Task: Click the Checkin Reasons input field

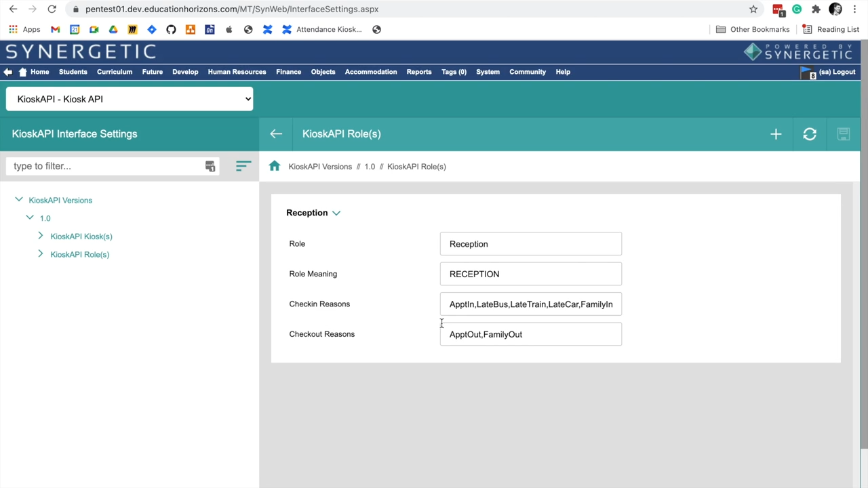Action: (531, 304)
